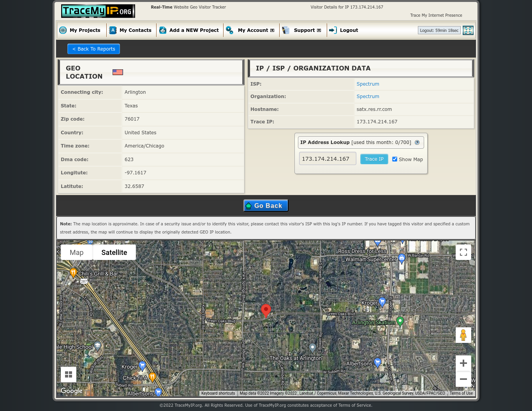This screenshot has width=532, height=411.
Task: Click the fullscreen map toggle icon
Action: pyautogui.click(x=463, y=252)
